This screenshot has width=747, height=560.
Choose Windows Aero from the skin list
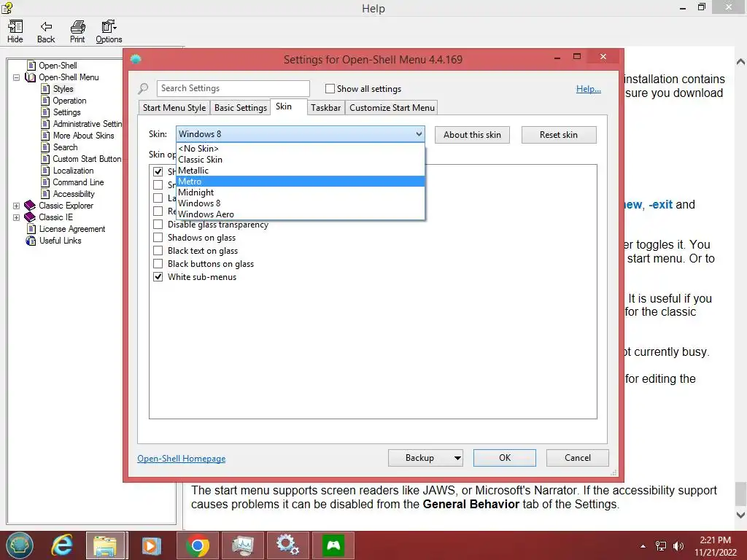[300, 214]
